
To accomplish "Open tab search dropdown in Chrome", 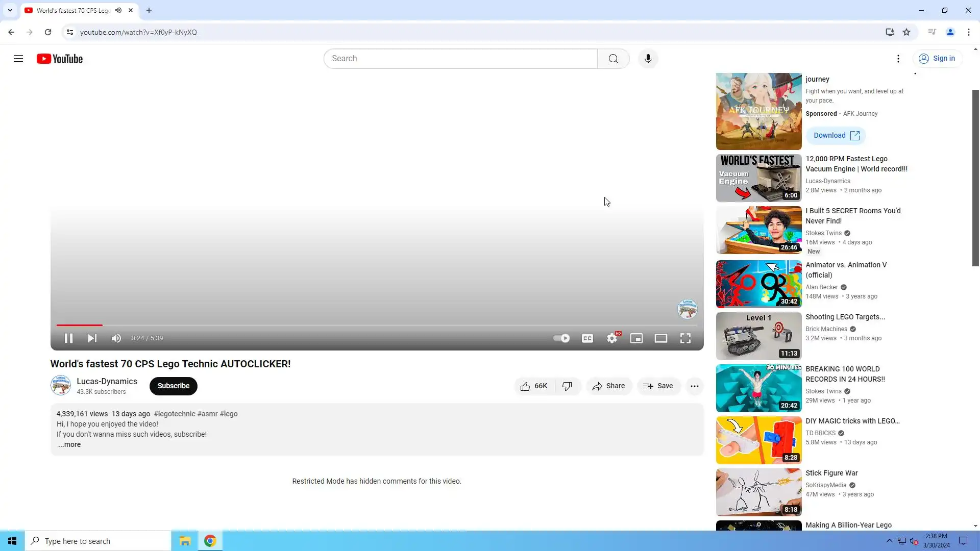I will point(10,10).
